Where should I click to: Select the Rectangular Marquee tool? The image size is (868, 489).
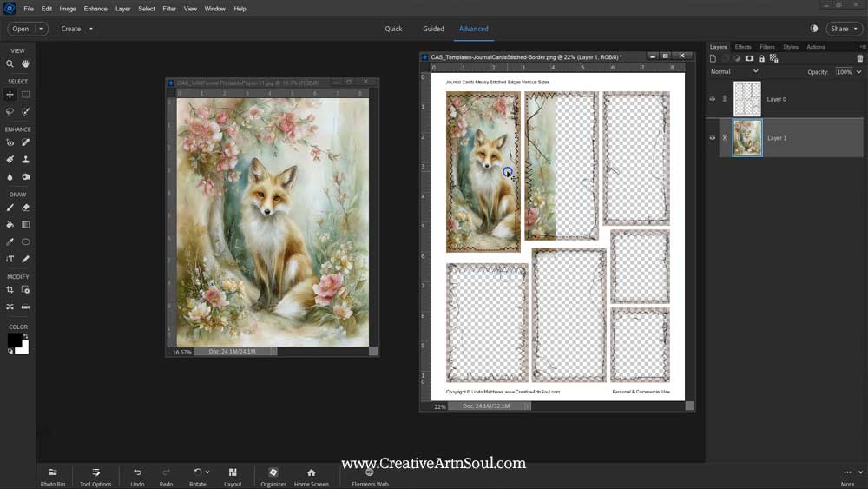(x=25, y=95)
